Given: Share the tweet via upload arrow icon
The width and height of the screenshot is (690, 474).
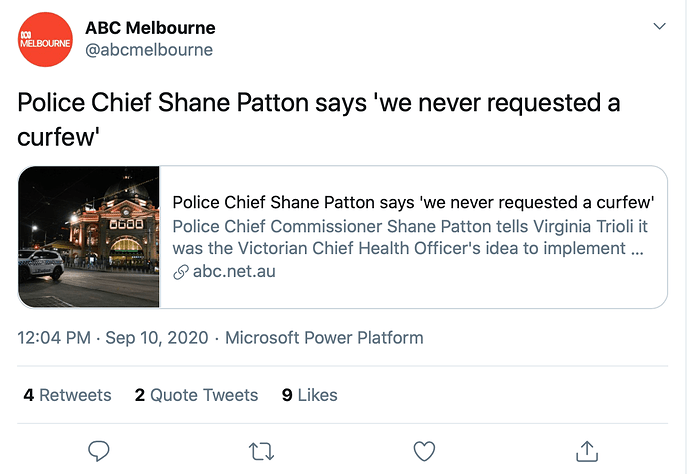Looking at the screenshot, I should coord(587,451).
